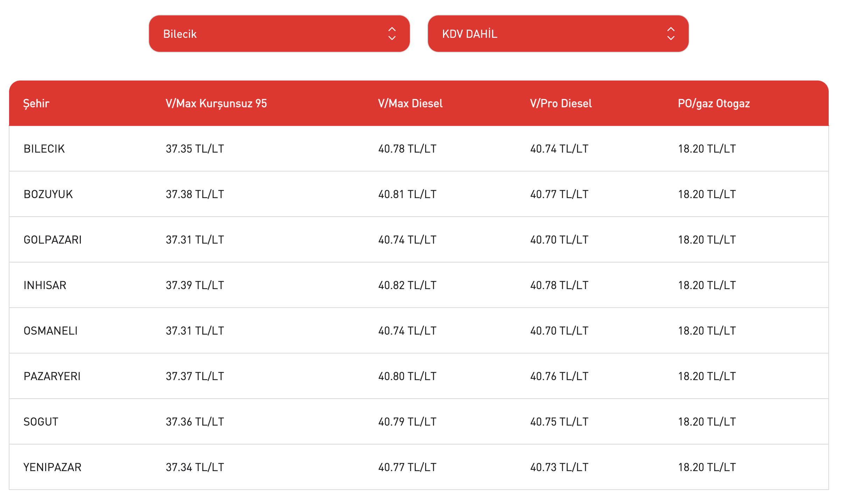Click SOGUT's 37.36 TL/LT Kurşunsuz price
The image size is (842, 504).
195,422
